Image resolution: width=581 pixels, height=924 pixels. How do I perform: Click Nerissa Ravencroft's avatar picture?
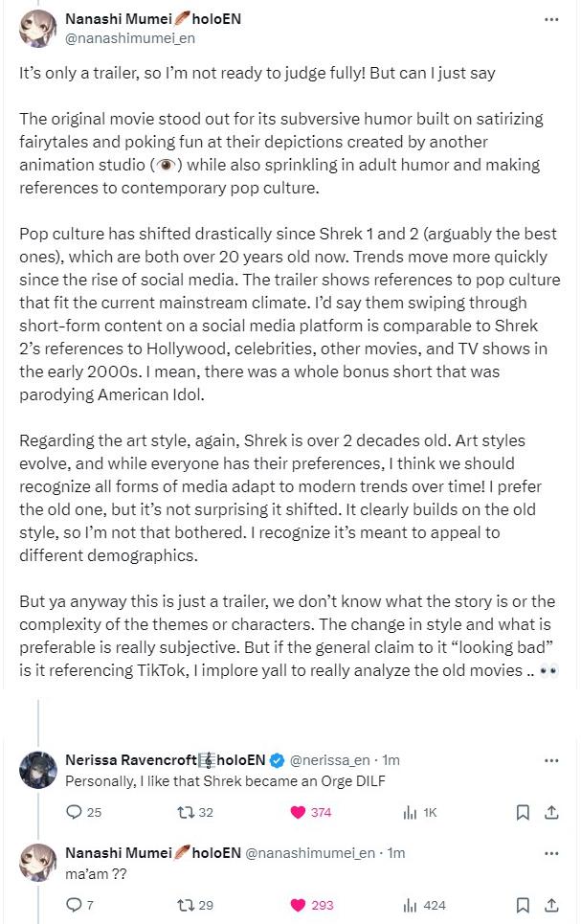click(36, 771)
